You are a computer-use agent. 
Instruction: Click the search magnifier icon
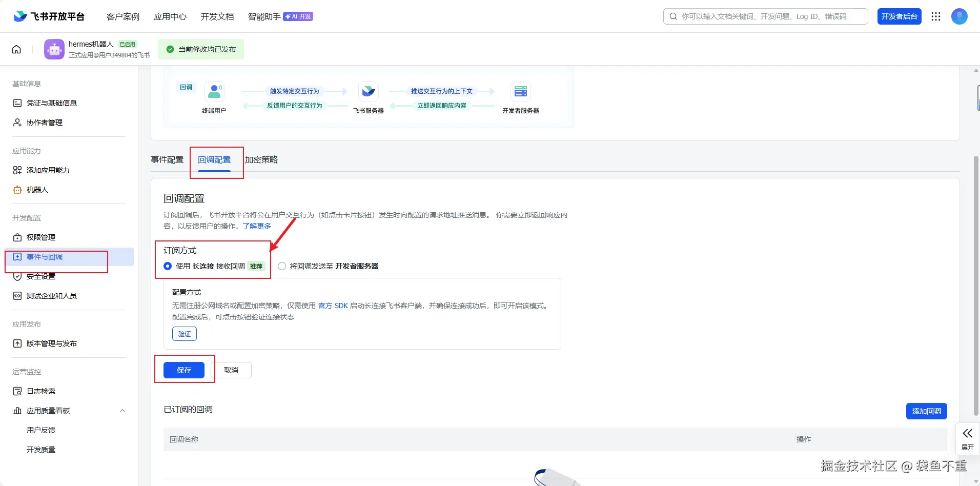tap(673, 16)
